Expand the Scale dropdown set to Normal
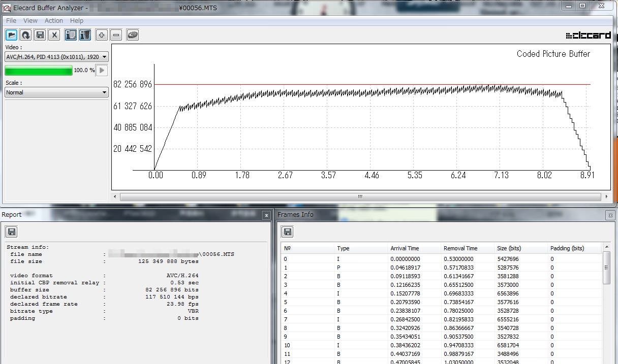This screenshot has width=618, height=364. [x=56, y=92]
